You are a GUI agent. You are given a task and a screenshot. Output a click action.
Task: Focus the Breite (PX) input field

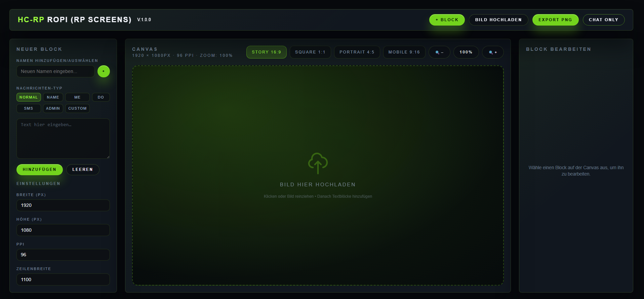tap(63, 205)
